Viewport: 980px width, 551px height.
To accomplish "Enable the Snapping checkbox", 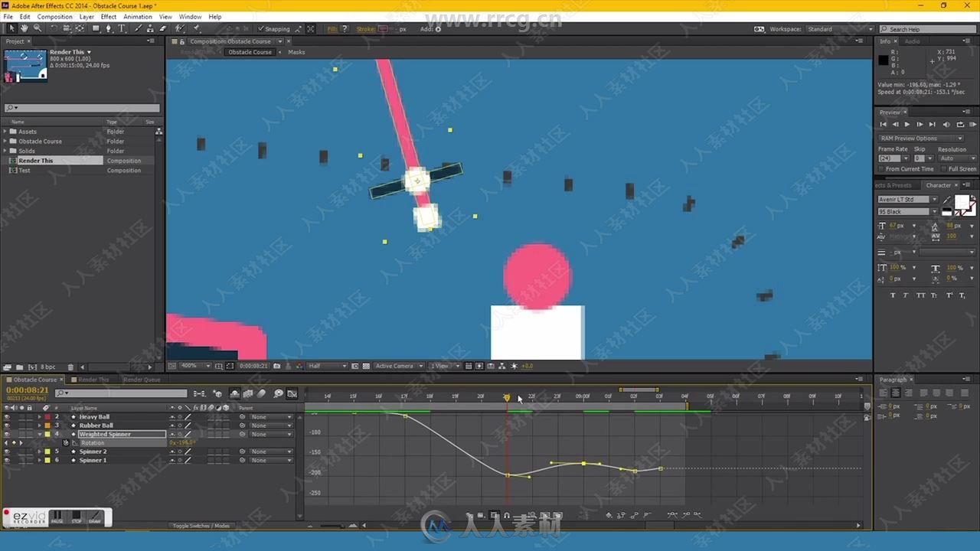I will pos(261,29).
